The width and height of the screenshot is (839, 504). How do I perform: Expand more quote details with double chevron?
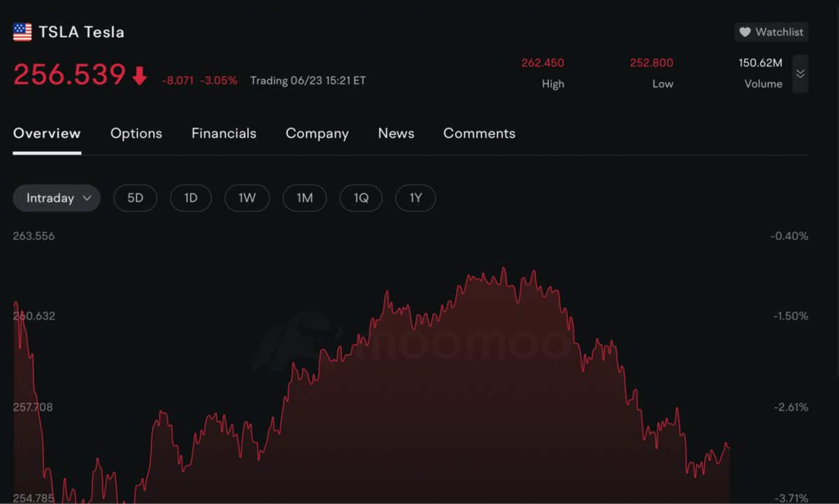(x=801, y=74)
